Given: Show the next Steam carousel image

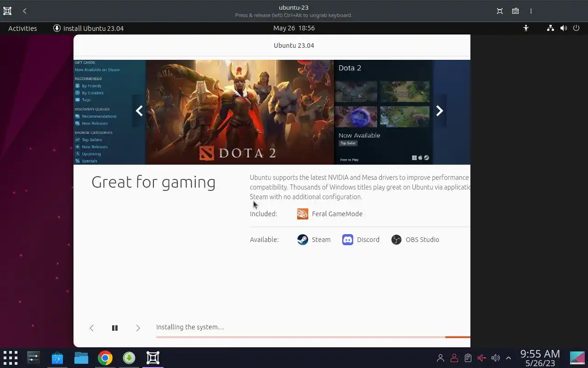Looking at the screenshot, I should [x=439, y=111].
